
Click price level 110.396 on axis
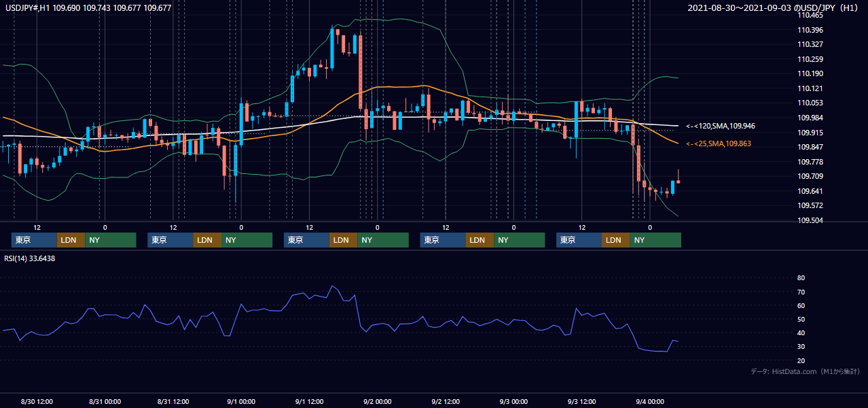[810, 31]
